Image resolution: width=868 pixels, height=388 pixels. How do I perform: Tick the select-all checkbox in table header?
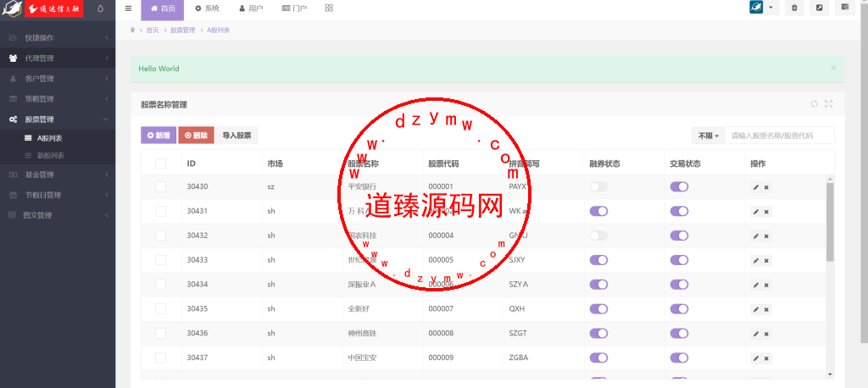click(160, 164)
